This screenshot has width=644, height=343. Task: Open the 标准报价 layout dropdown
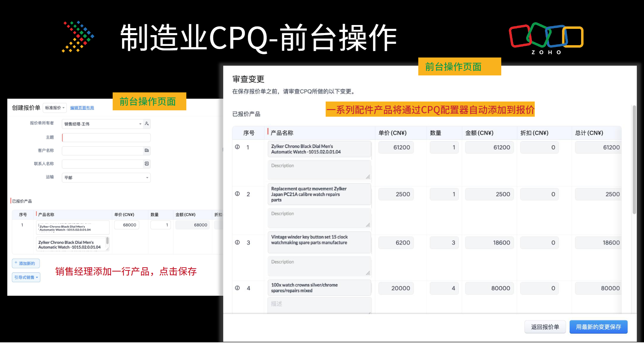55,108
